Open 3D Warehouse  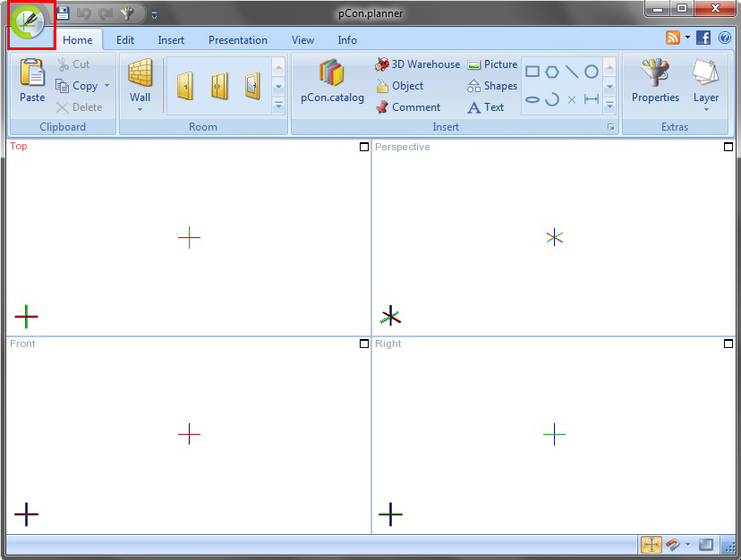pos(418,64)
